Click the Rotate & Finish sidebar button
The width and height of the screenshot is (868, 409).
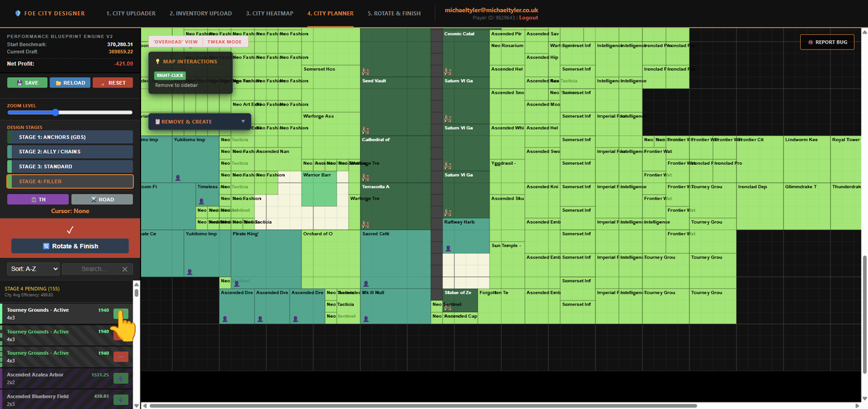[x=70, y=246]
